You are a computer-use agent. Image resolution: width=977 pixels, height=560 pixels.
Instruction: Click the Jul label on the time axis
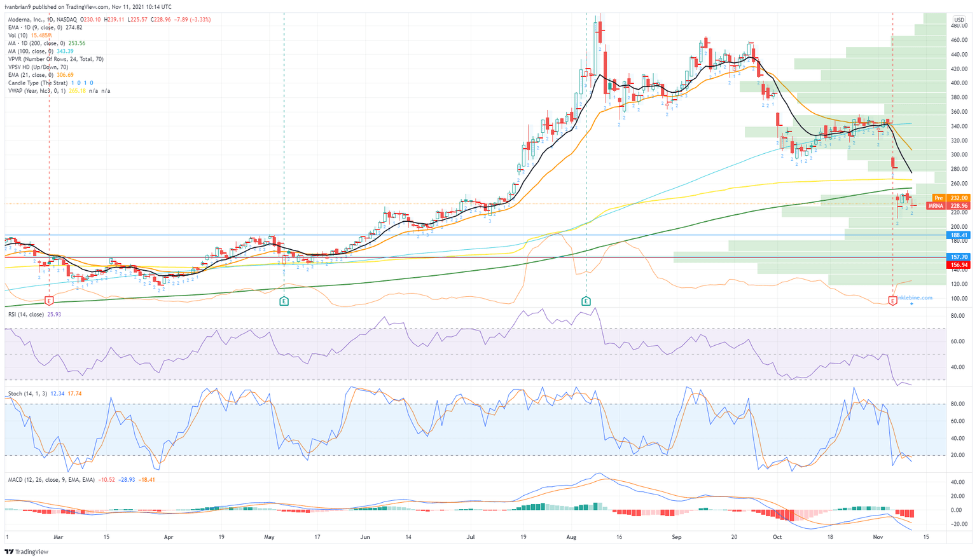(471, 537)
